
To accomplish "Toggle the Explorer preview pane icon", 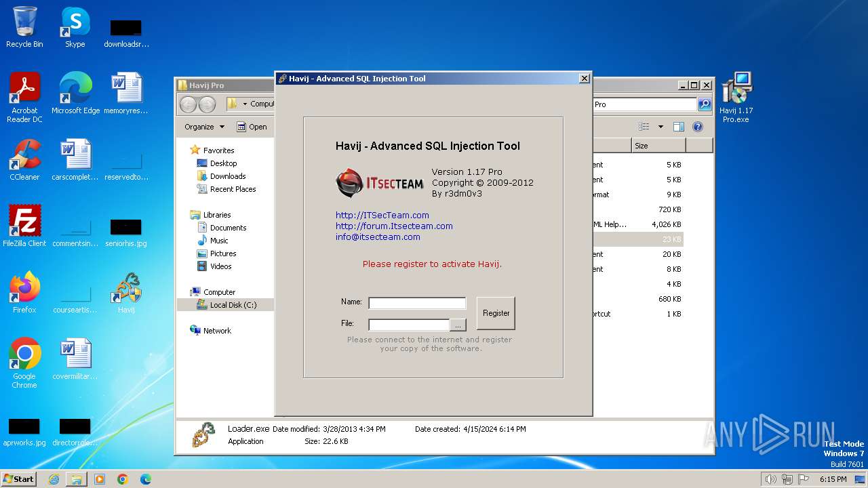I will point(679,127).
